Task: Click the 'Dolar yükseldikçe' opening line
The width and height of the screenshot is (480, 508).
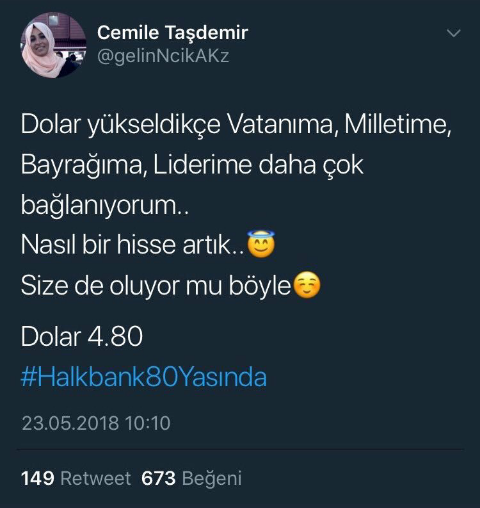Action: click(121, 125)
